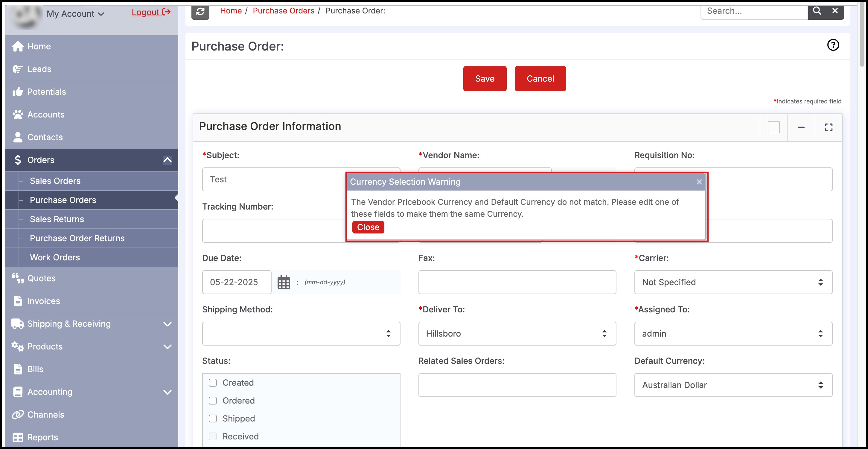The height and width of the screenshot is (449, 868).
Task: Click the red Save button
Action: (485, 79)
